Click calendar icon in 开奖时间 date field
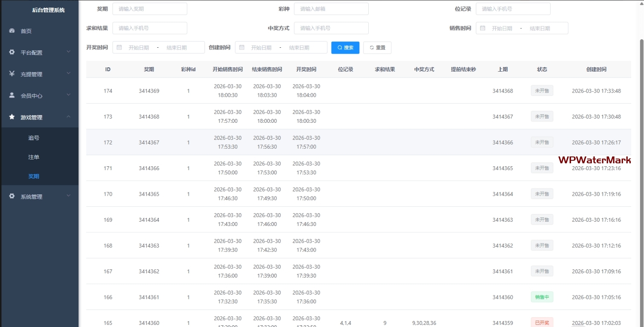644x327 pixels. (x=119, y=47)
